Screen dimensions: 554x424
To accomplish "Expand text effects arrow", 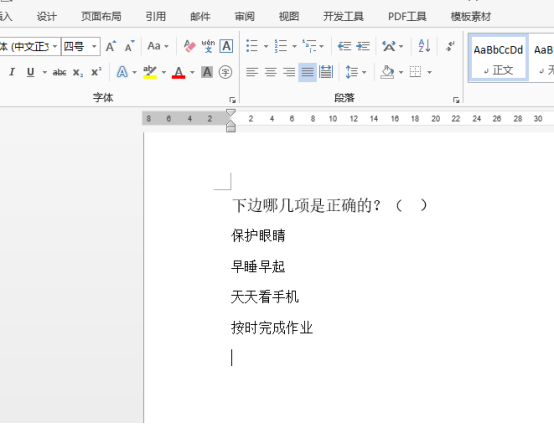I will 135,72.
